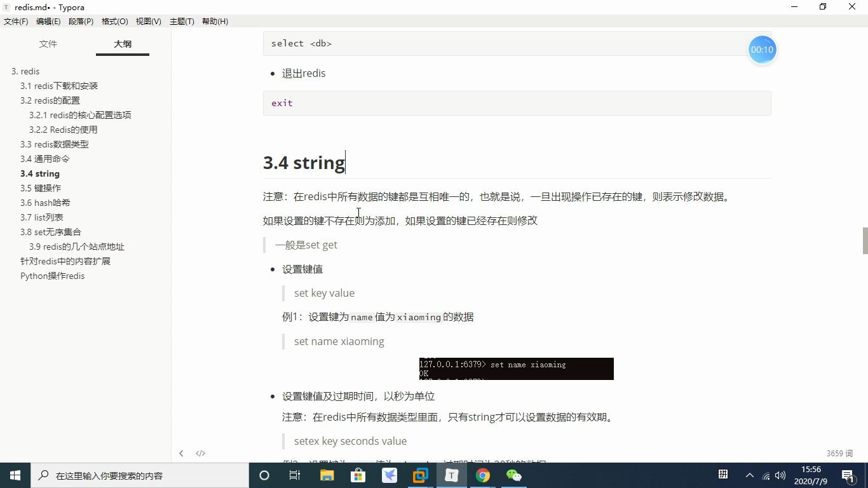Image resolution: width=868 pixels, height=488 pixels.
Task: Go to 3.1 redis下载和安装 in outline
Action: point(59,86)
